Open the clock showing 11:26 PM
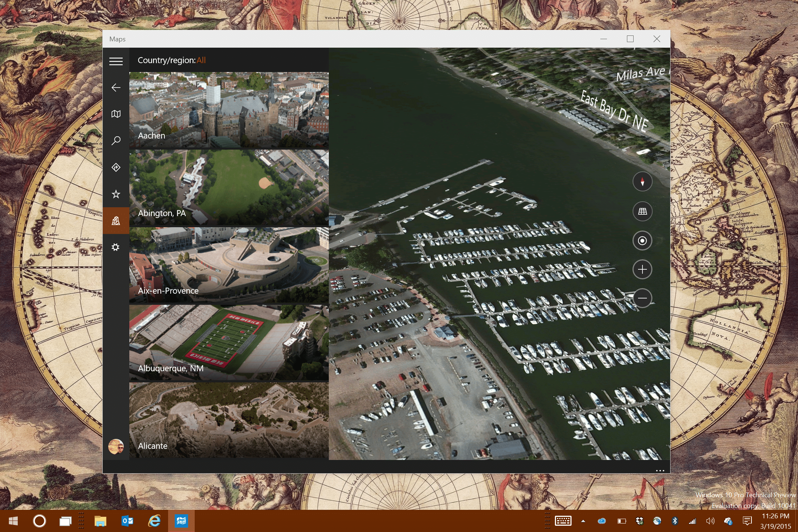This screenshot has width=798, height=532. [x=775, y=516]
